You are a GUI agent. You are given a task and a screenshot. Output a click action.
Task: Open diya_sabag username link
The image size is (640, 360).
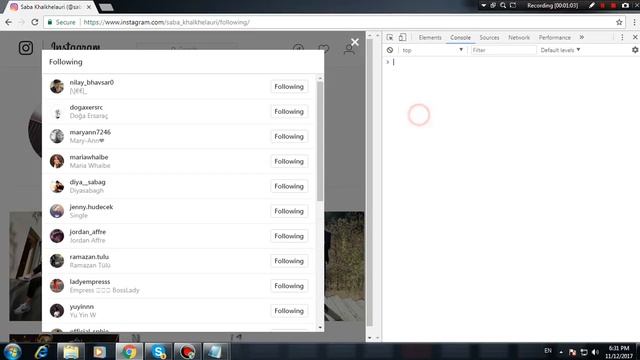87,182
